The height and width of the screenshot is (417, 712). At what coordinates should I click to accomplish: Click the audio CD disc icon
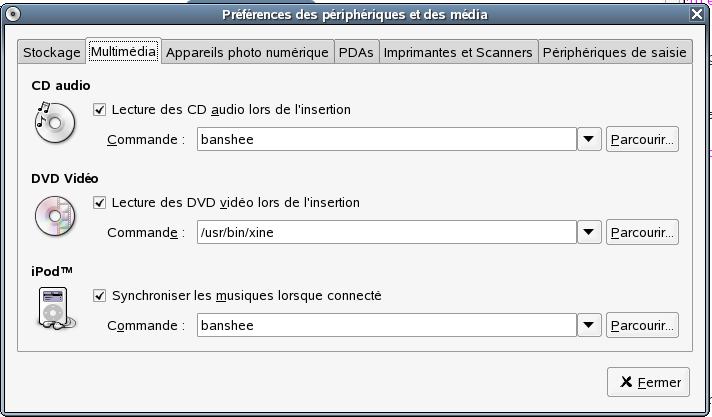coord(54,122)
